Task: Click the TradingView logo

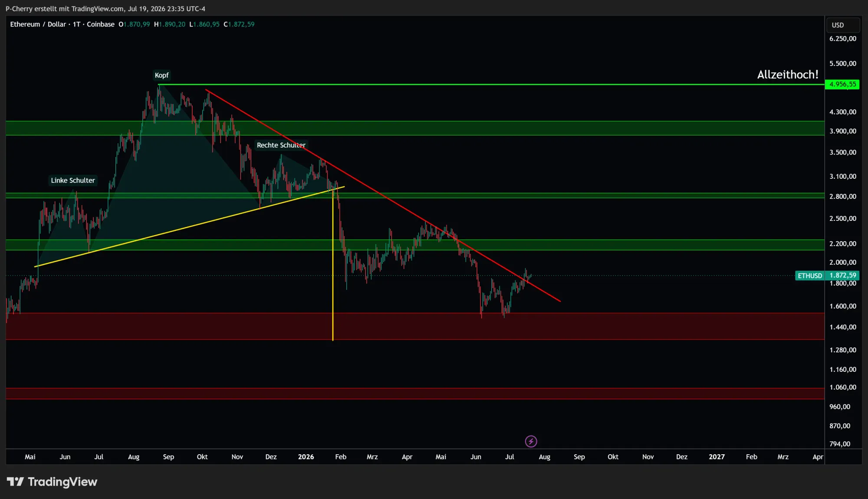Action: (x=52, y=482)
